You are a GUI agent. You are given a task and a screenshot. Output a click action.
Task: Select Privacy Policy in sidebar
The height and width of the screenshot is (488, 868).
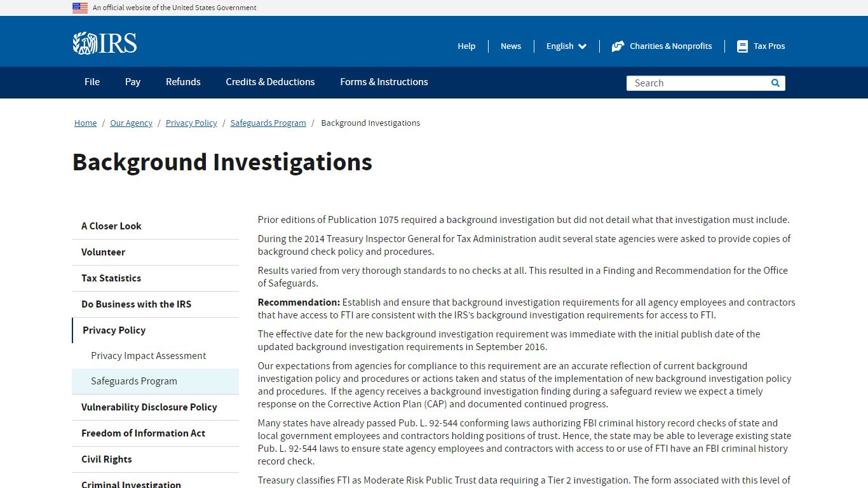155,330
